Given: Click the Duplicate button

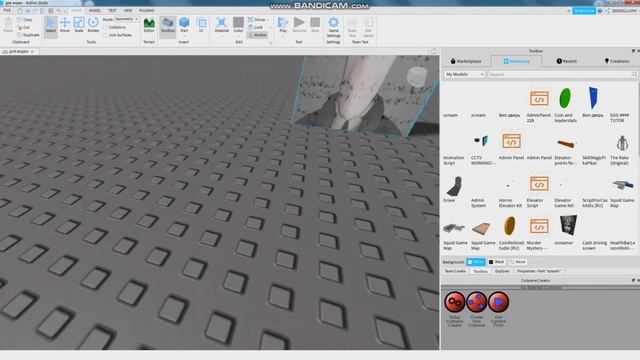Looking at the screenshot, I should 28,35.
